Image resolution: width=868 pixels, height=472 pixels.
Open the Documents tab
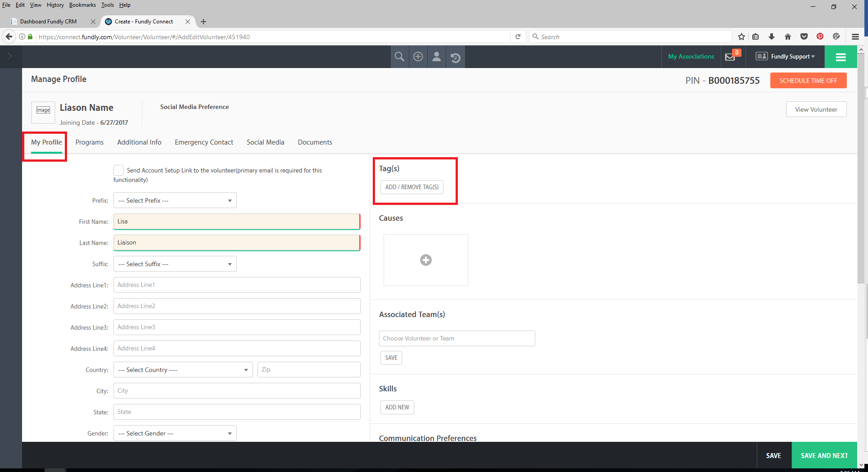click(315, 142)
